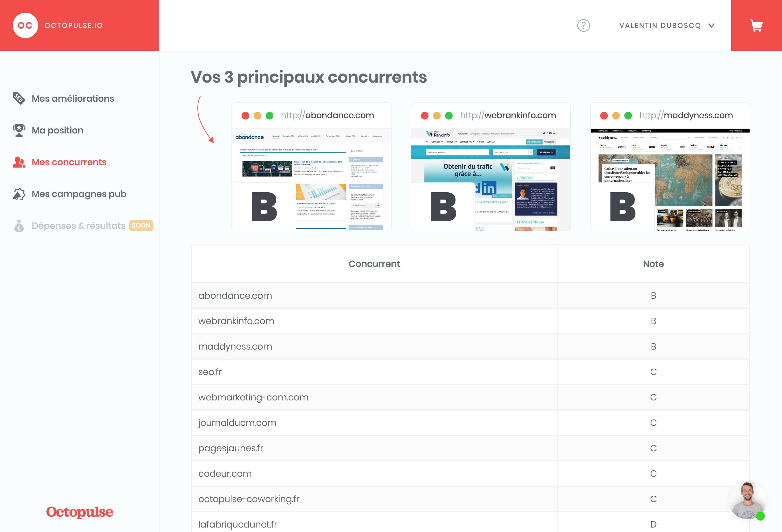Viewport: 782px width, 532px height.
Task: Click the B grade badge on abondance card
Action: pos(264,207)
